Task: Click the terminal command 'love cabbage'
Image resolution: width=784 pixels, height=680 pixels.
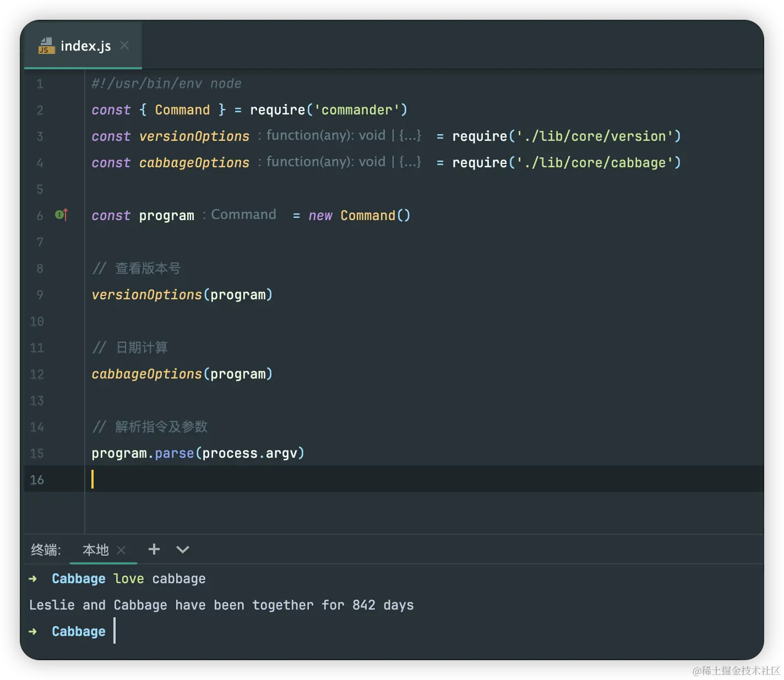Action: point(160,579)
